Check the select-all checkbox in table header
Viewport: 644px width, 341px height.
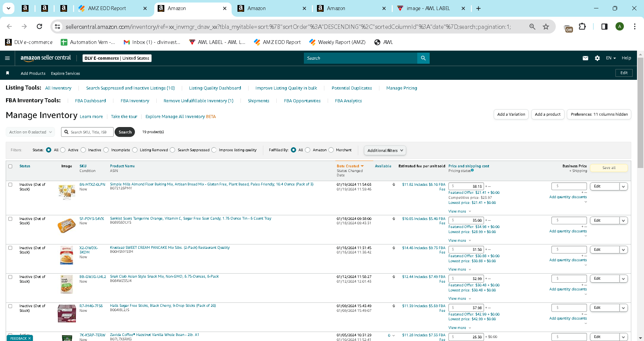(x=10, y=166)
